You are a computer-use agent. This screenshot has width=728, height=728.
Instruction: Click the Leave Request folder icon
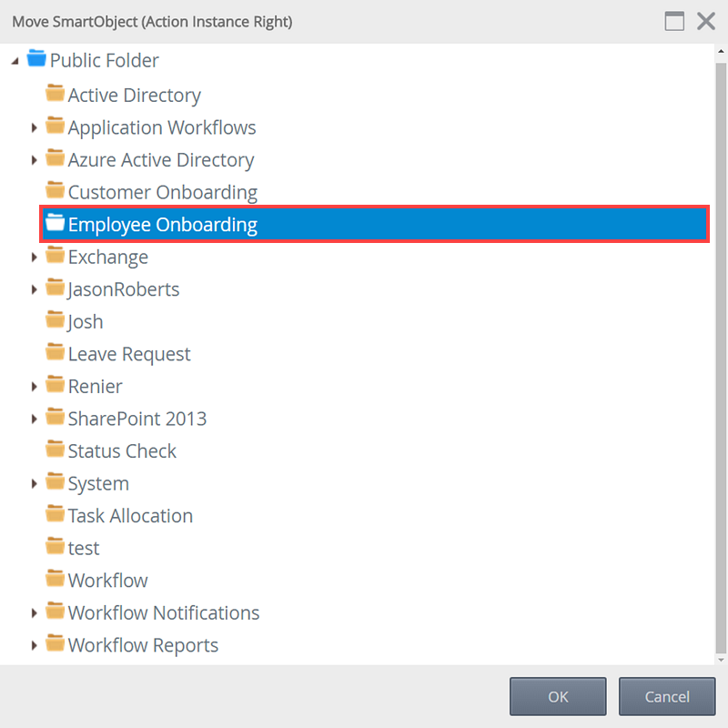[x=56, y=354]
